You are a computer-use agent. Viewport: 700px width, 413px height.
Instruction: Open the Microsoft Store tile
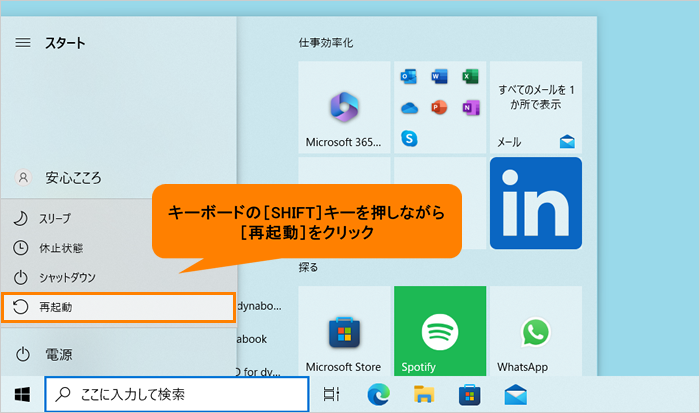click(344, 331)
